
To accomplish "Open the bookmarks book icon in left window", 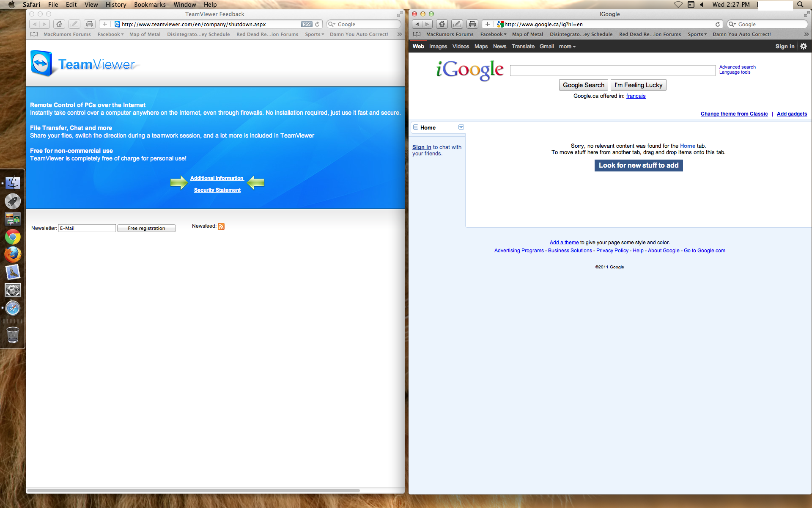I will 34,34.
